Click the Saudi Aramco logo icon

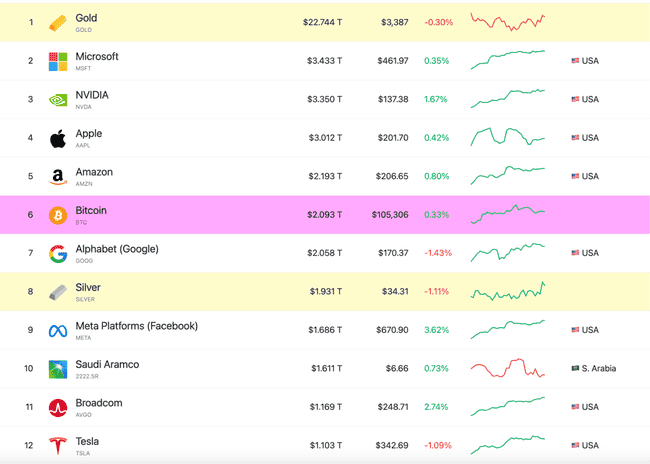pyautogui.click(x=58, y=369)
